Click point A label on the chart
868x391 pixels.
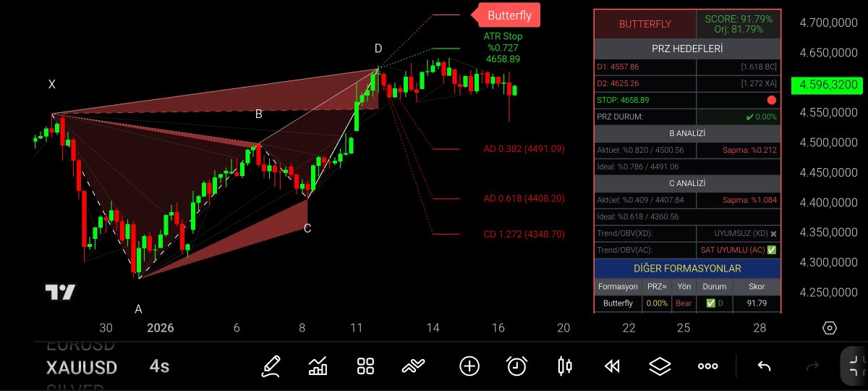pos(138,309)
